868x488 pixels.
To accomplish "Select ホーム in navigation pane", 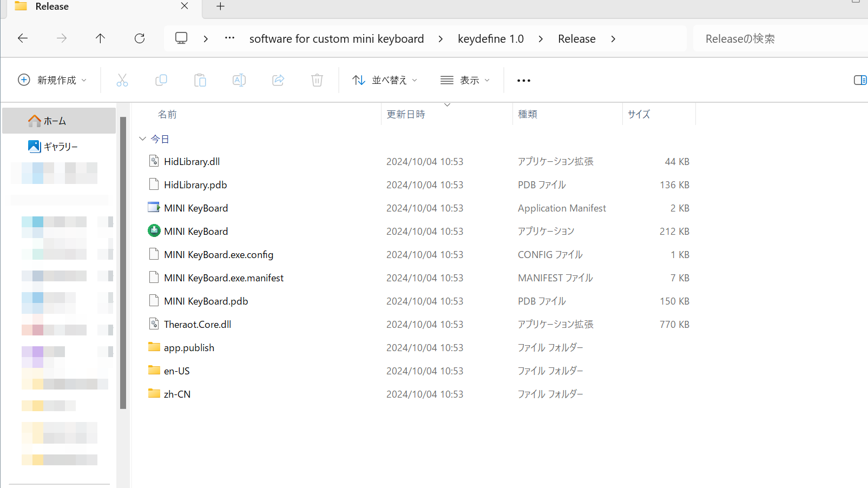I will point(55,121).
